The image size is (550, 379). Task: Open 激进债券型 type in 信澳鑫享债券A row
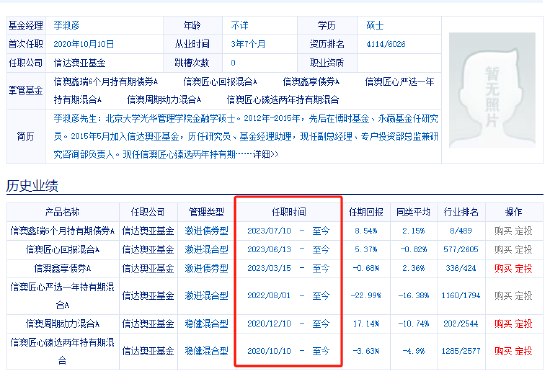(207, 268)
